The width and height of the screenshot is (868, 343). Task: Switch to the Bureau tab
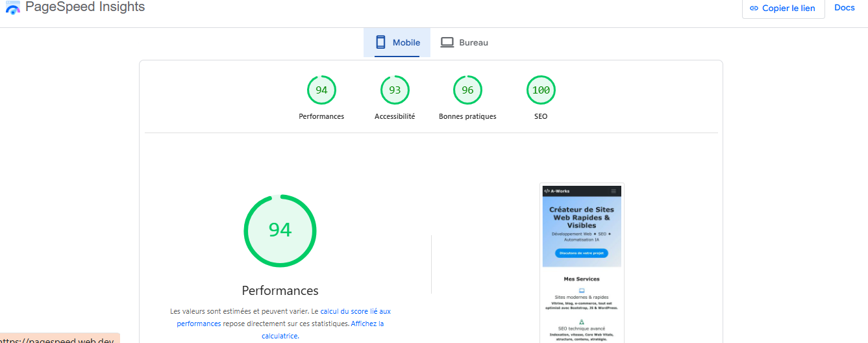464,42
